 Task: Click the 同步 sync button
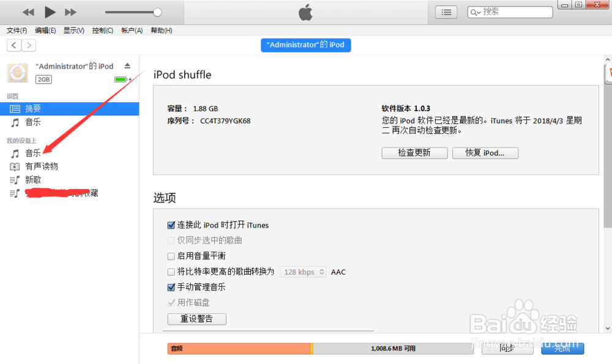coord(507,348)
